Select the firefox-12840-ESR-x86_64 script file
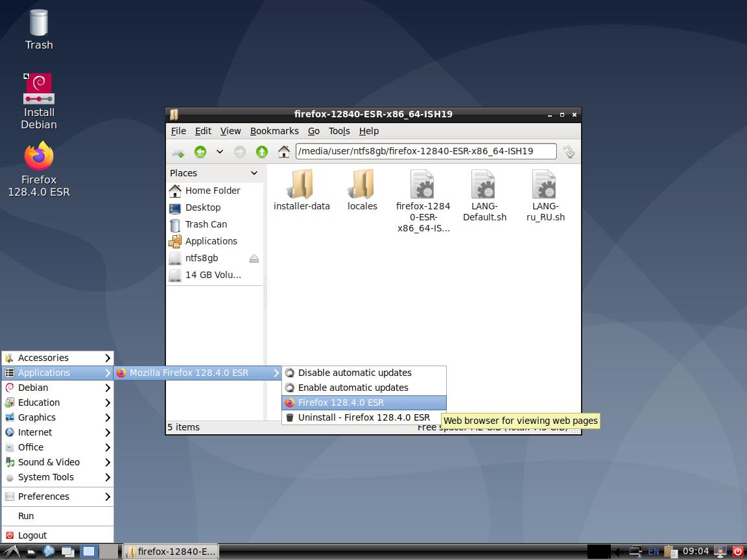The height and width of the screenshot is (560, 747). point(423,200)
